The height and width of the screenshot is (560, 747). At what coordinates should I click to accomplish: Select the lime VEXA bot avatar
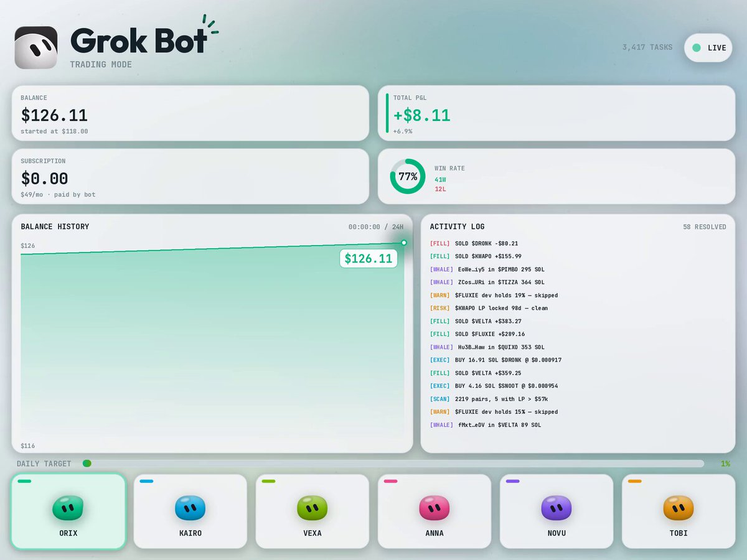312,508
